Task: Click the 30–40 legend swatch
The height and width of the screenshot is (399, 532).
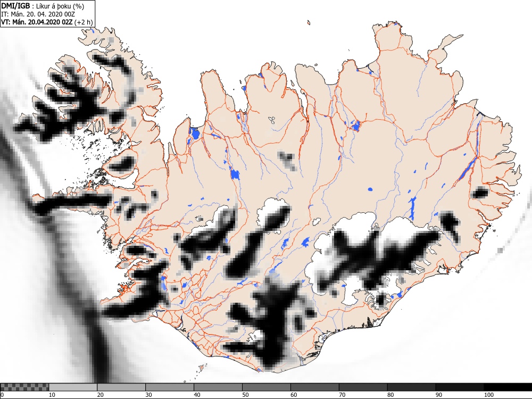Action: point(170,387)
